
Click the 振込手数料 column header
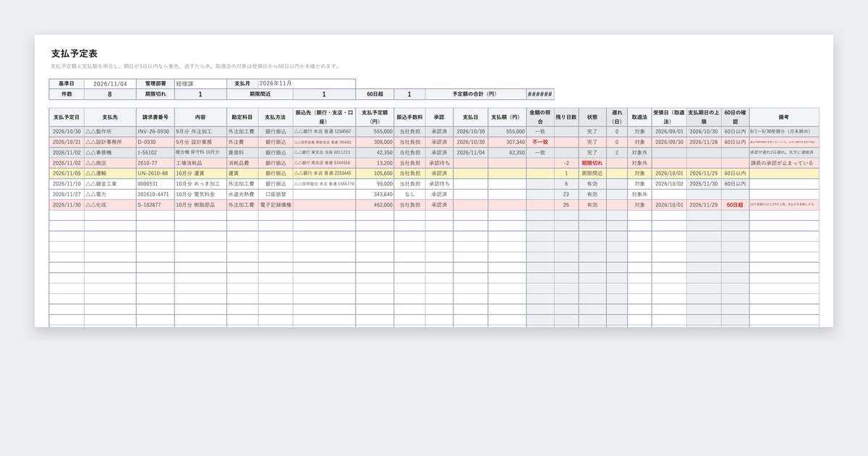409,117
